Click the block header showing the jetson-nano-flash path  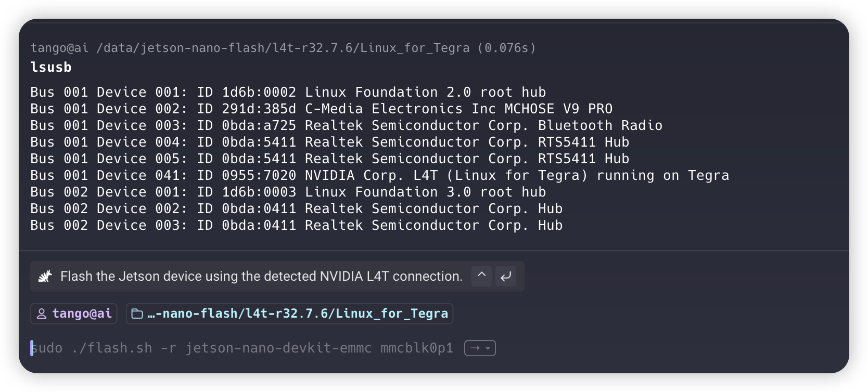click(283, 48)
